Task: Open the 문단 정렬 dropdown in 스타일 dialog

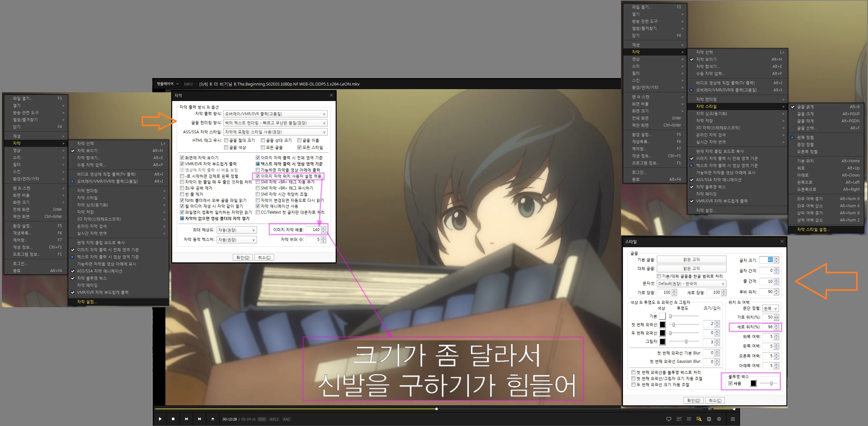Action: coord(771,308)
